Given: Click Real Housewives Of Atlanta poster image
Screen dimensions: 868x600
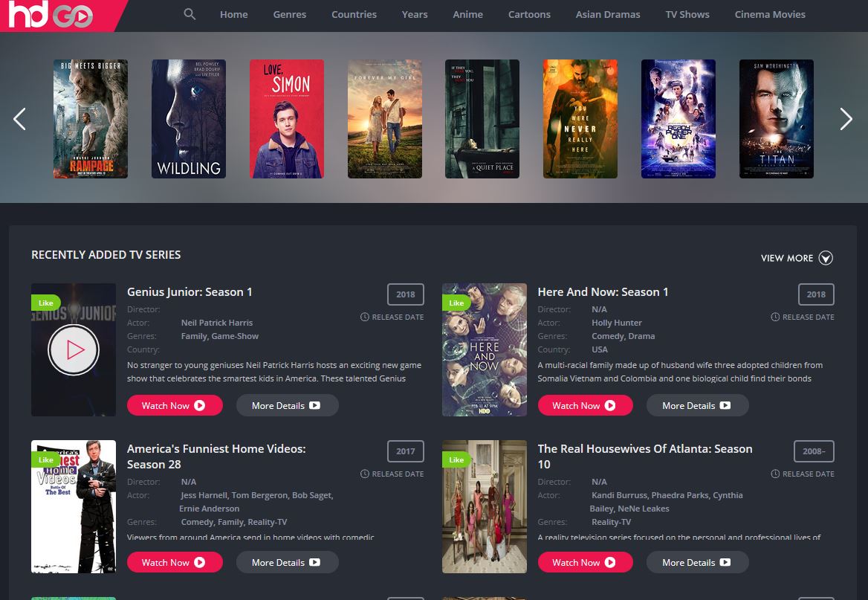Looking at the screenshot, I should click(x=485, y=507).
